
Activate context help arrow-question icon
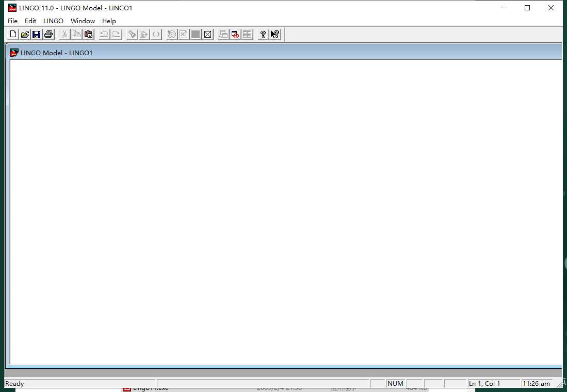click(x=275, y=35)
